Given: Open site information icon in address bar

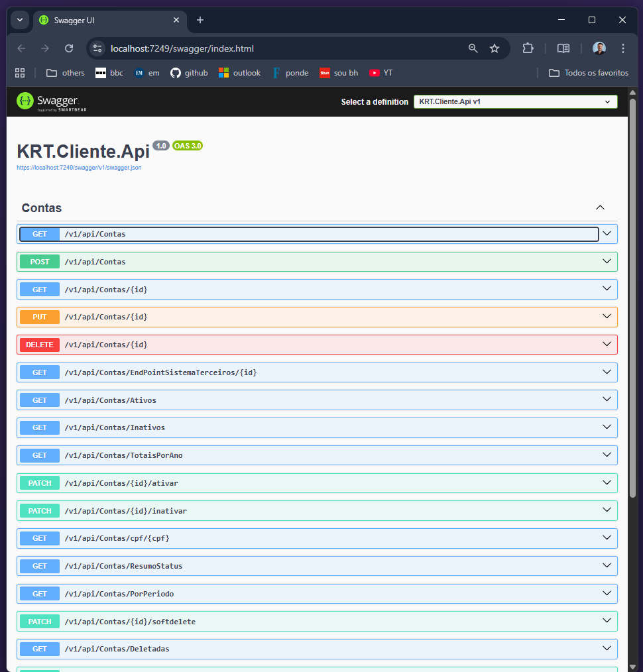Looking at the screenshot, I should click(x=97, y=48).
